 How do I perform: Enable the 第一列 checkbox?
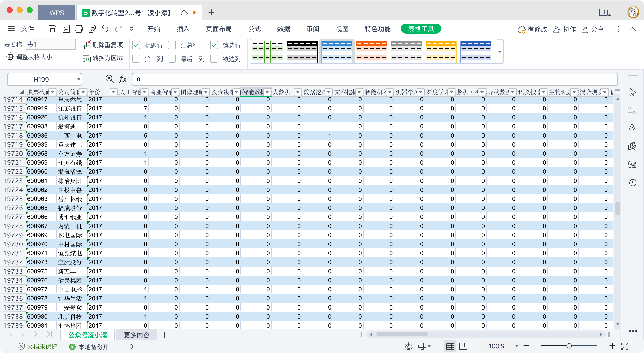[x=136, y=59]
